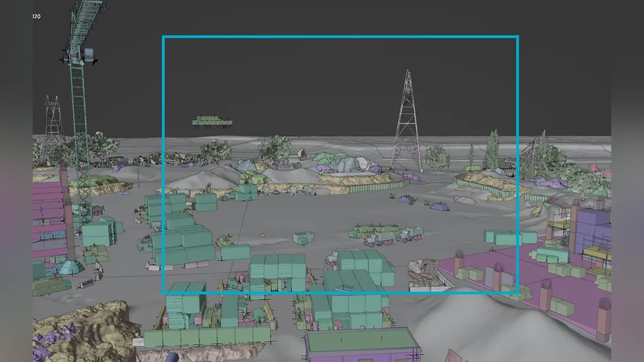Select the floating green platform in the sky
644x362 pixels.
[x=212, y=122]
